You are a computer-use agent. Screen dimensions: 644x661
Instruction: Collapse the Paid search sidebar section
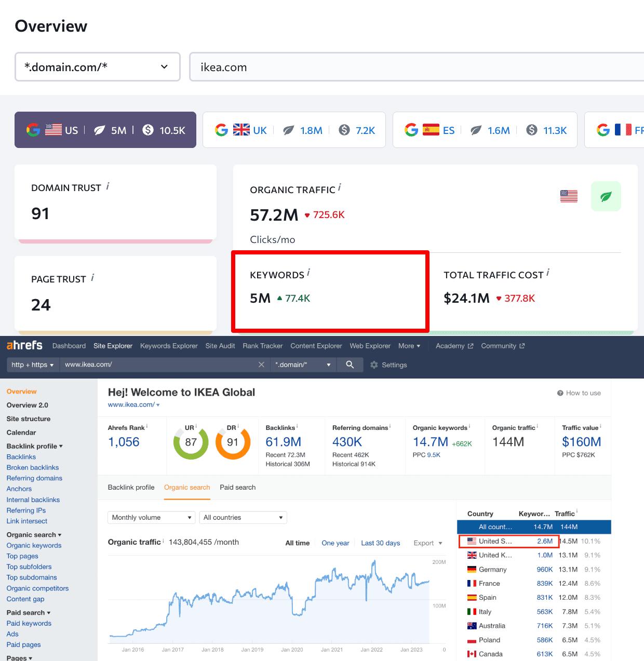29,613
